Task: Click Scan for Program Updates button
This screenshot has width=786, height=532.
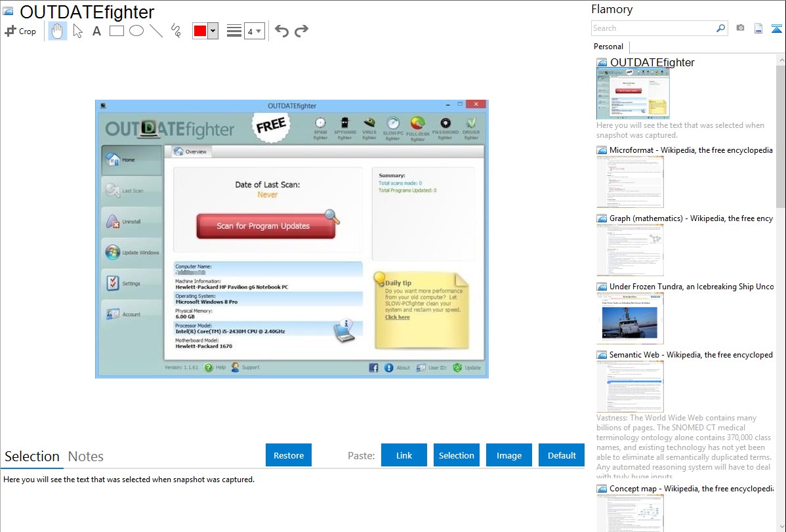Action: [266, 226]
